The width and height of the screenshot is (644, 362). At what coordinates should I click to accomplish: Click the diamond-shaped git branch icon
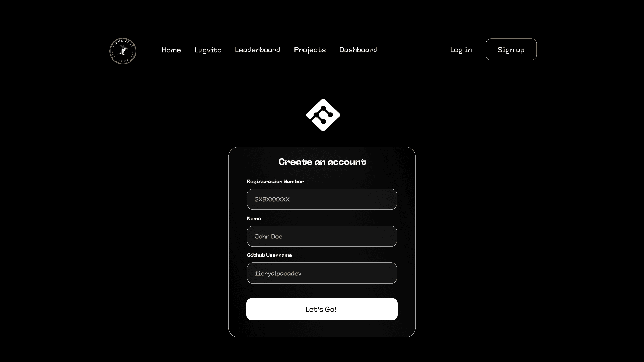pos(323,115)
